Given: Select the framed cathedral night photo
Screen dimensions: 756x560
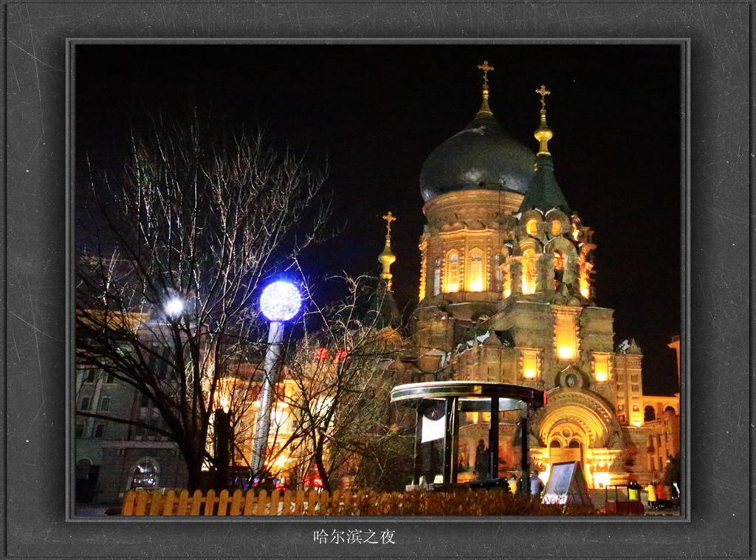Looking at the screenshot, I should (378, 280).
